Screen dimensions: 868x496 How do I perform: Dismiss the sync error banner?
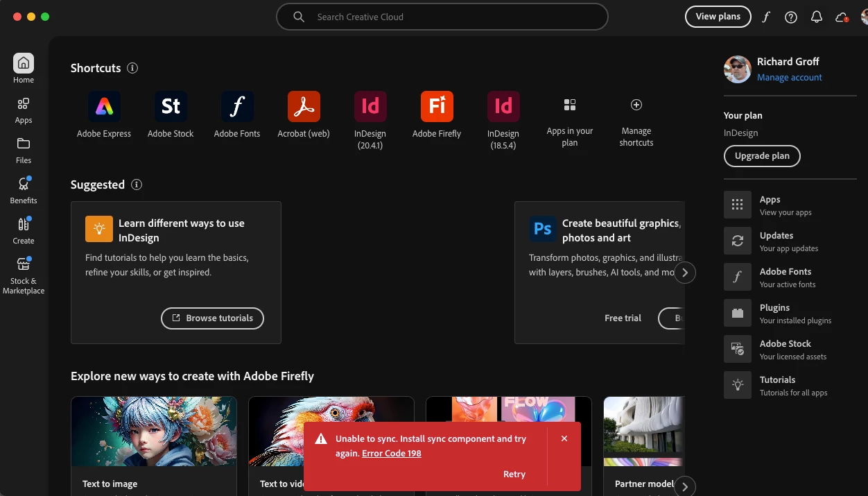[564, 438]
